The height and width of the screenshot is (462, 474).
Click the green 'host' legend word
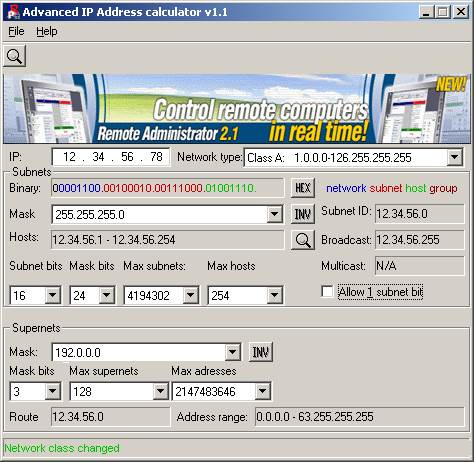(x=415, y=188)
